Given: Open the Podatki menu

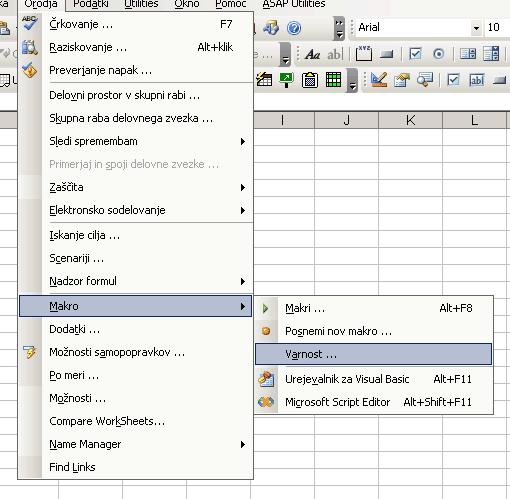Looking at the screenshot, I should pyautogui.click(x=91, y=4).
